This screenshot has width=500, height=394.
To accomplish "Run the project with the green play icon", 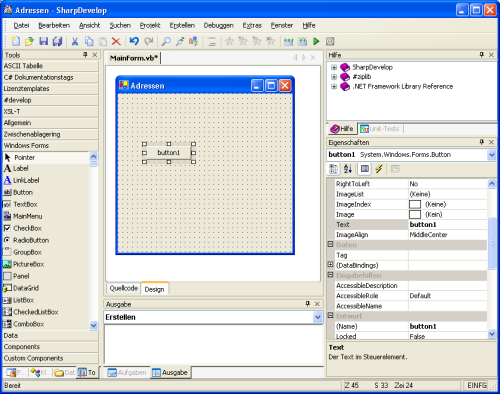I will coord(316,41).
